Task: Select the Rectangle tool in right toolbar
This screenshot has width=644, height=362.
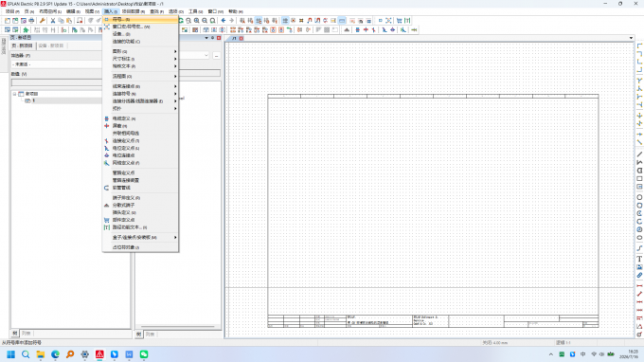Action: (x=639, y=179)
